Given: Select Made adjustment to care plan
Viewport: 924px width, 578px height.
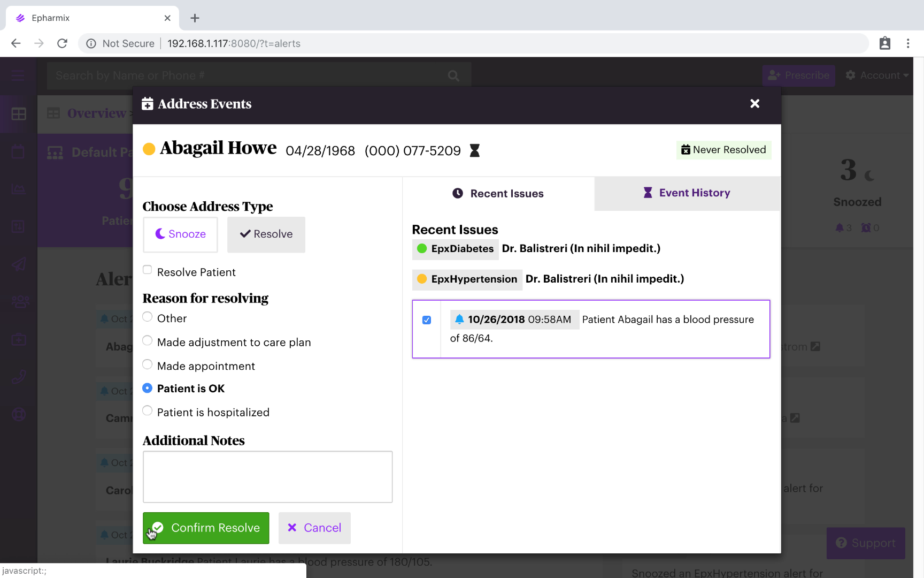Looking at the screenshot, I should (148, 341).
